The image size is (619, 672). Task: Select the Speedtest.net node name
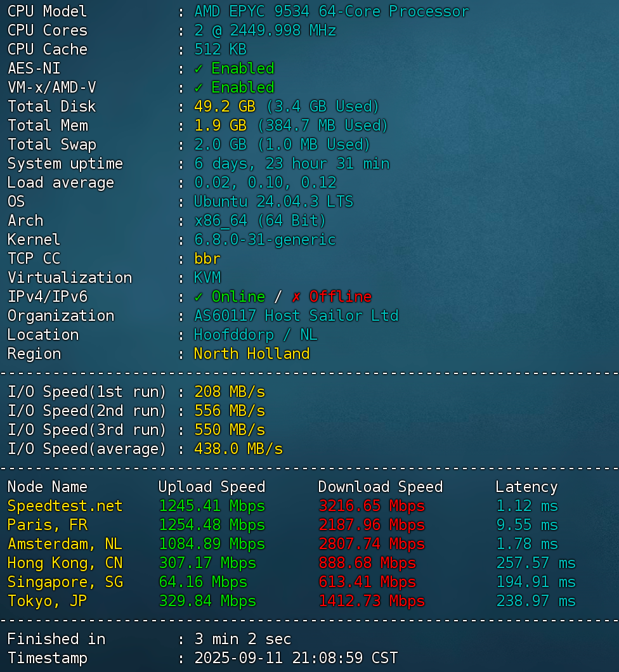(65, 506)
